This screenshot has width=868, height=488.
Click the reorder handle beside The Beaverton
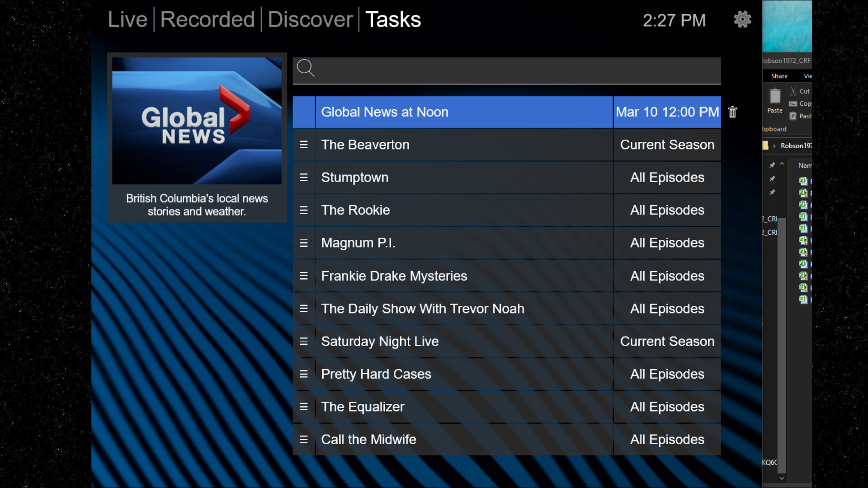(304, 145)
